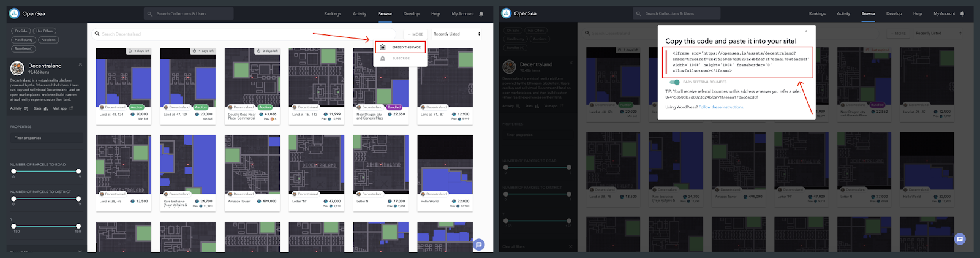The image size is (980, 258).
Task: Open Rankings in the left screenshot's top navigation
Action: 333,13
